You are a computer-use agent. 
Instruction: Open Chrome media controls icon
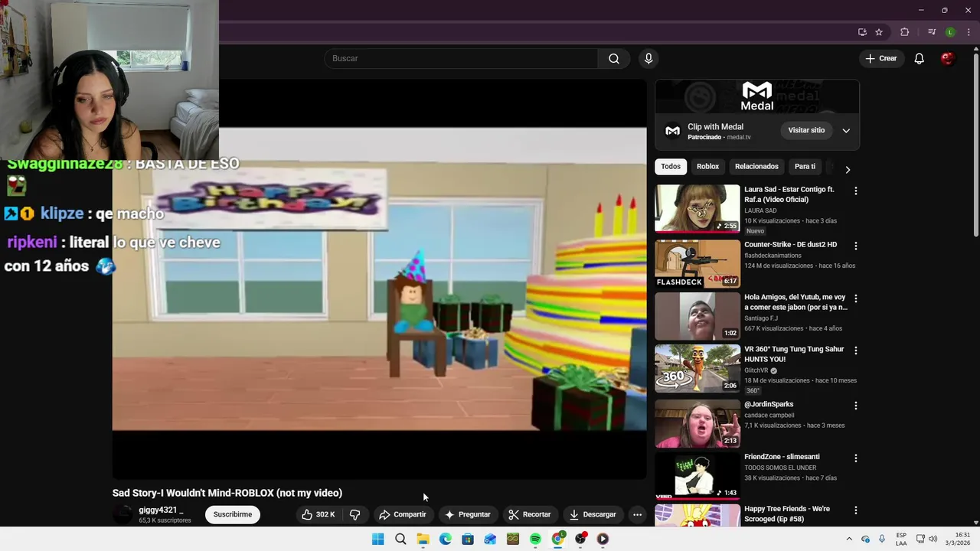(x=932, y=32)
